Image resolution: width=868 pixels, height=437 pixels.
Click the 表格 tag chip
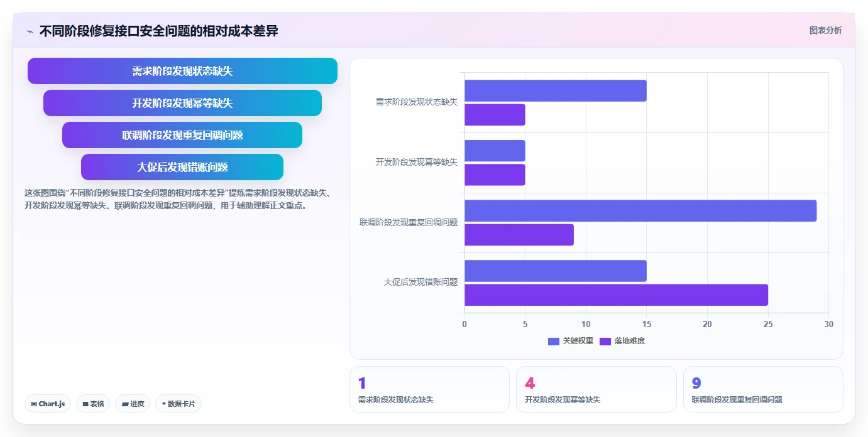tap(93, 404)
